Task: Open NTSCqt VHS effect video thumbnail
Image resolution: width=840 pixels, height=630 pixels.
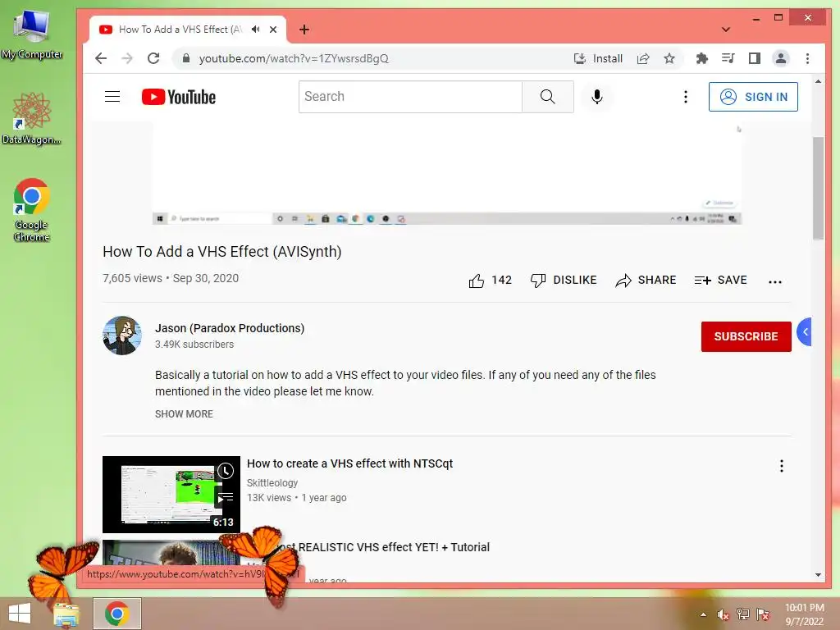Action: click(x=171, y=495)
